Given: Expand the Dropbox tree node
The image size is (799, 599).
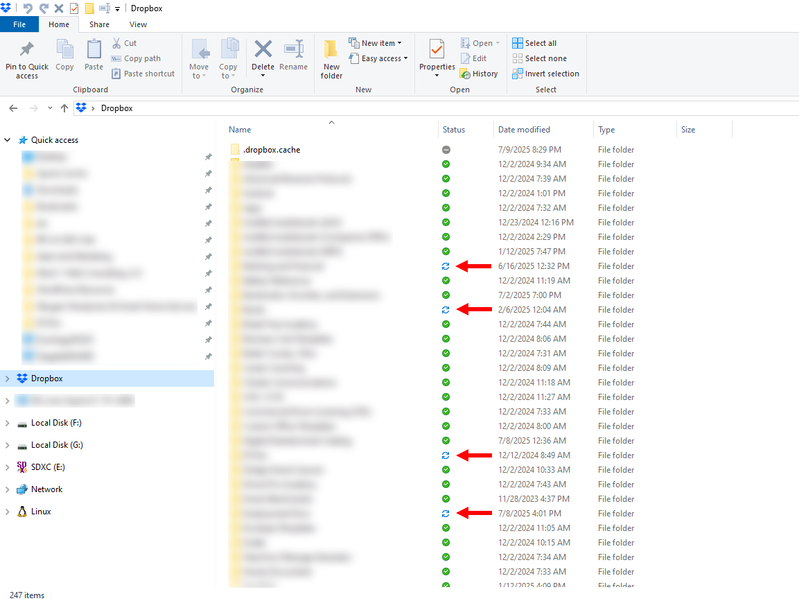Looking at the screenshot, I should click(7, 378).
